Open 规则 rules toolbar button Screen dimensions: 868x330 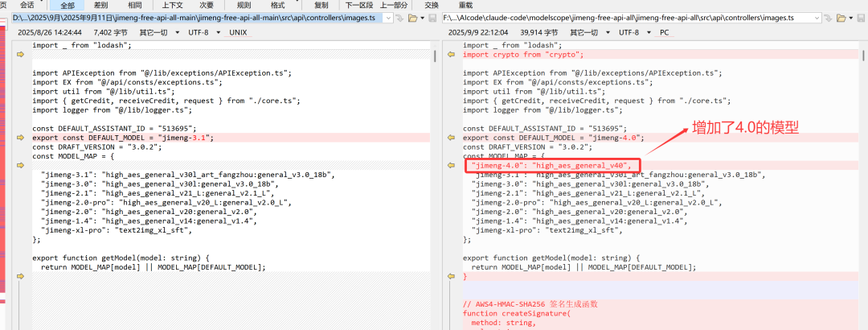coord(244,5)
